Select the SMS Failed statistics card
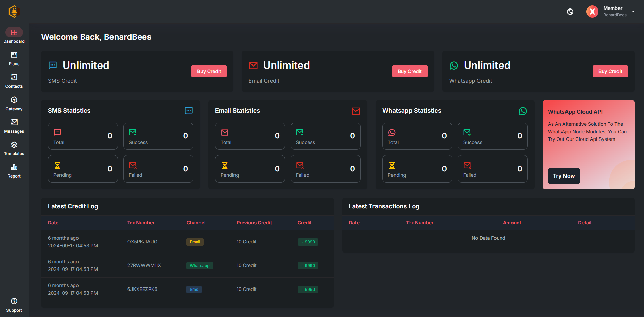 click(158, 169)
